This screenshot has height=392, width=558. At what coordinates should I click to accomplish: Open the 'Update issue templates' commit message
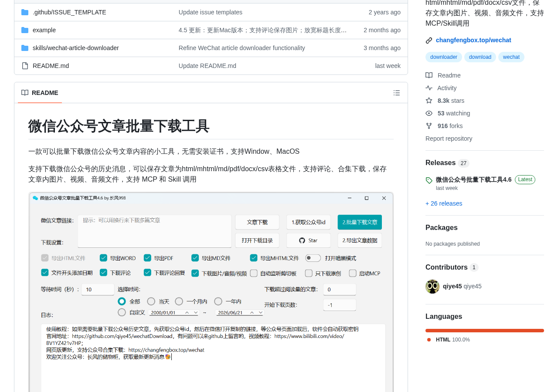pos(211,12)
